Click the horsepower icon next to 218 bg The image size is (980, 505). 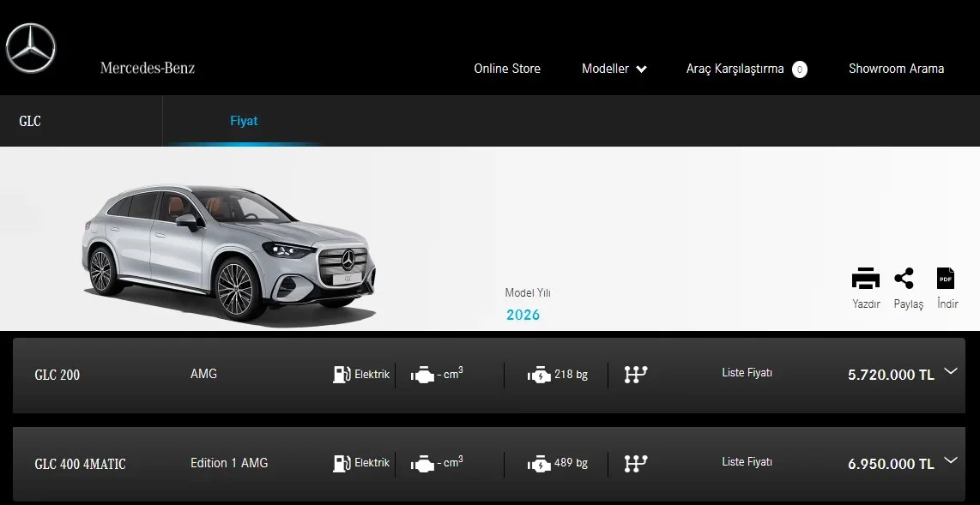539,376
